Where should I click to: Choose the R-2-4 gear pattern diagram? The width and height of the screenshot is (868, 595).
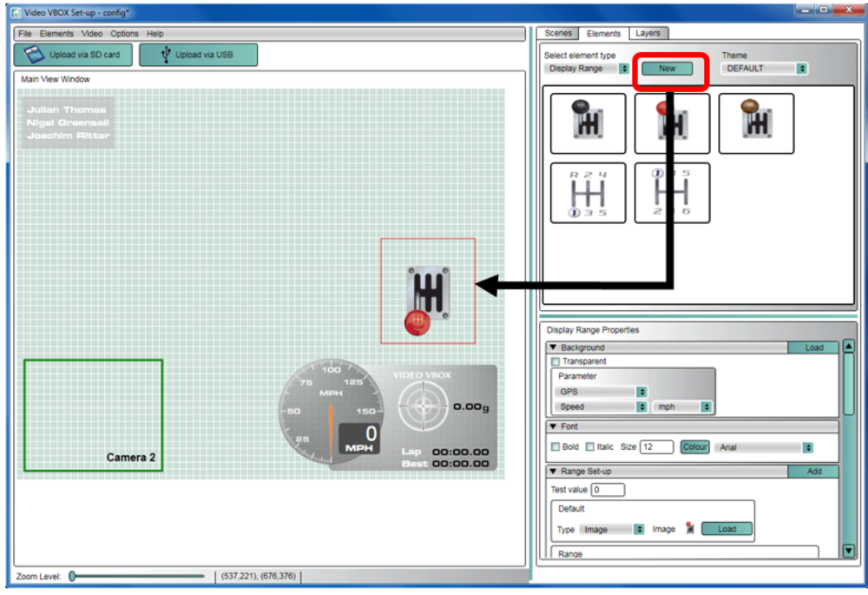588,193
